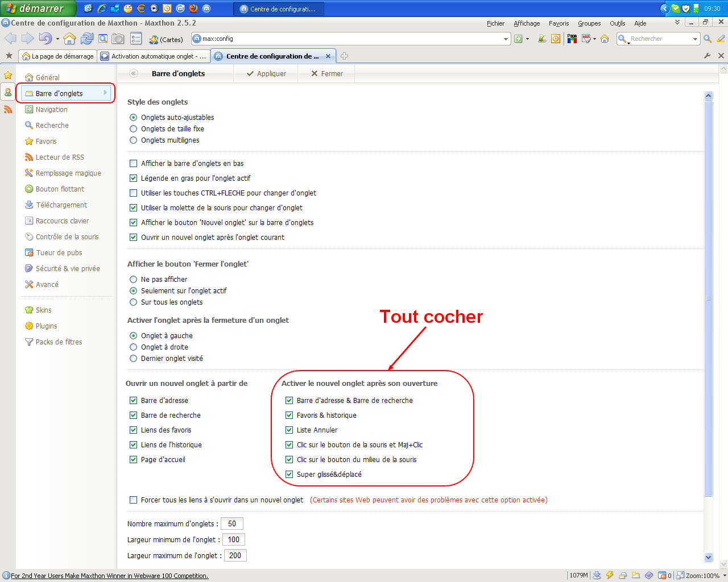
Task: Check 'Forcer tous les liens' new tab option
Action: (133, 500)
